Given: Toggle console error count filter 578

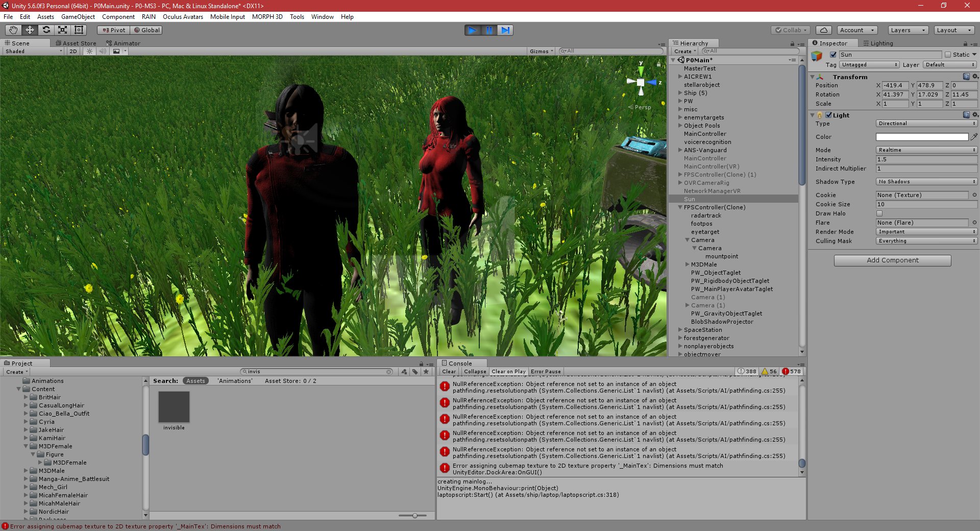Looking at the screenshot, I should pos(792,371).
